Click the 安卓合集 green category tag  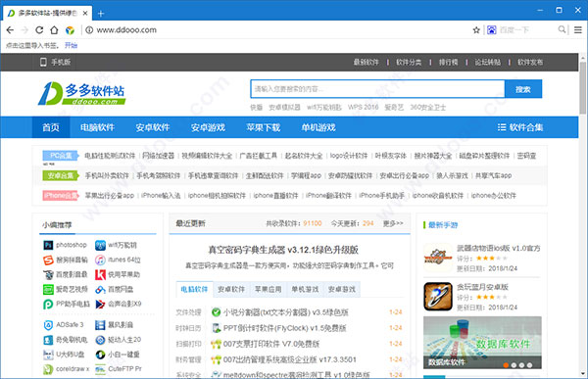pos(60,175)
